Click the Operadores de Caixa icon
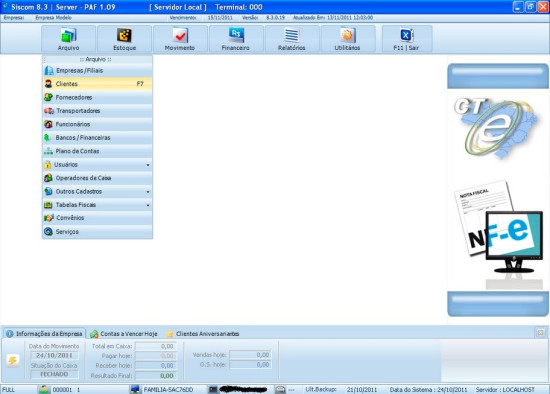The height and width of the screenshot is (394, 550). pyautogui.click(x=48, y=178)
